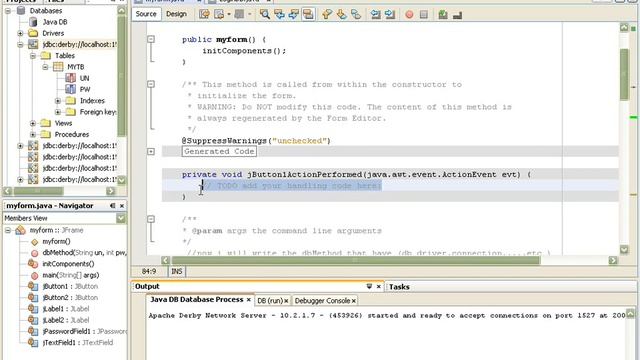The height and width of the screenshot is (360, 640).
Task: Minimize the Navigator panel
Action: tap(113, 206)
